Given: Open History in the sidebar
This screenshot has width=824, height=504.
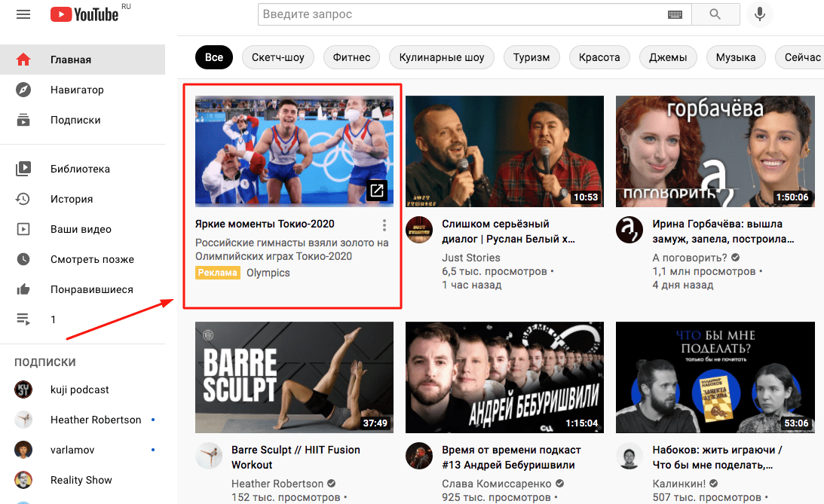Looking at the screenshot, I should pyautogui.click(x=72, y=199).
